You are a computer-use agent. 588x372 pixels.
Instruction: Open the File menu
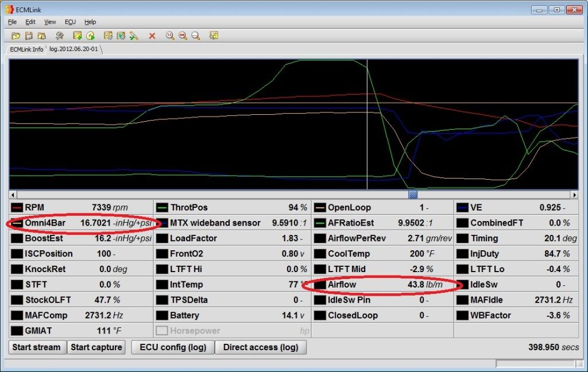point(13,22)
